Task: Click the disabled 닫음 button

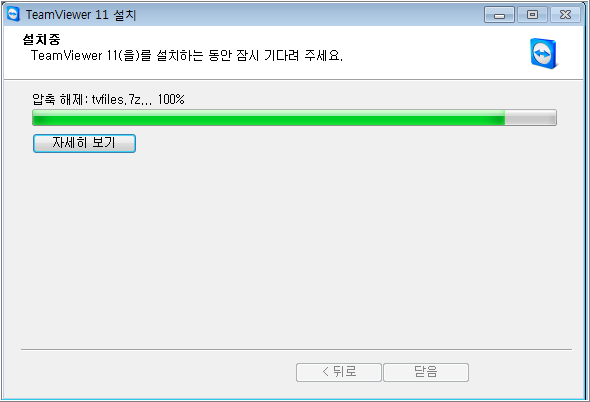Action: click(426, 372)
